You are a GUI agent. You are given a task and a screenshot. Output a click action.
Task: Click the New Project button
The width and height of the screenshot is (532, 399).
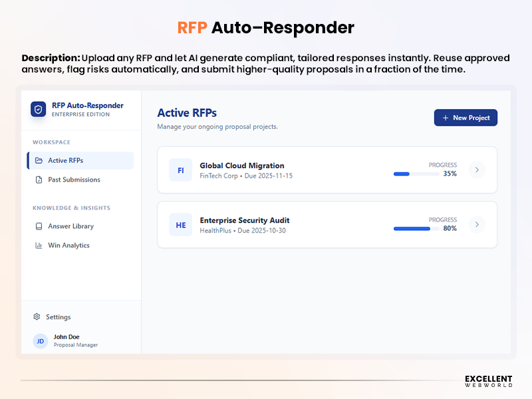coord(465,117)
